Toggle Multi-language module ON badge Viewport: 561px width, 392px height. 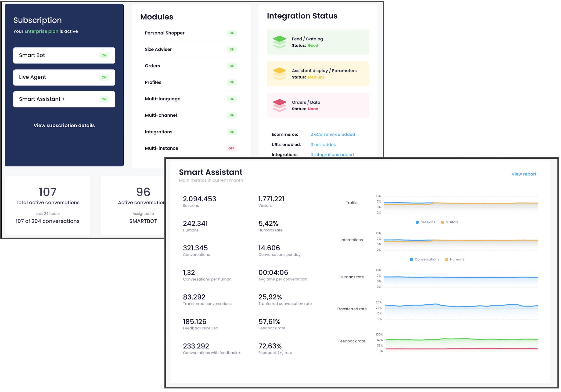pos(232,99)
